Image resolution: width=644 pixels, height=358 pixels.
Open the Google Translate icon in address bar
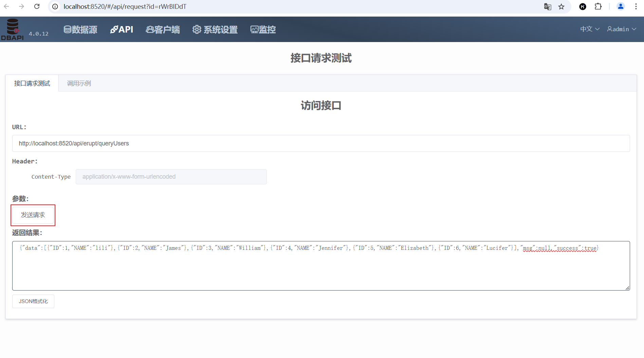pyautogui.click(x=547, y=6)
